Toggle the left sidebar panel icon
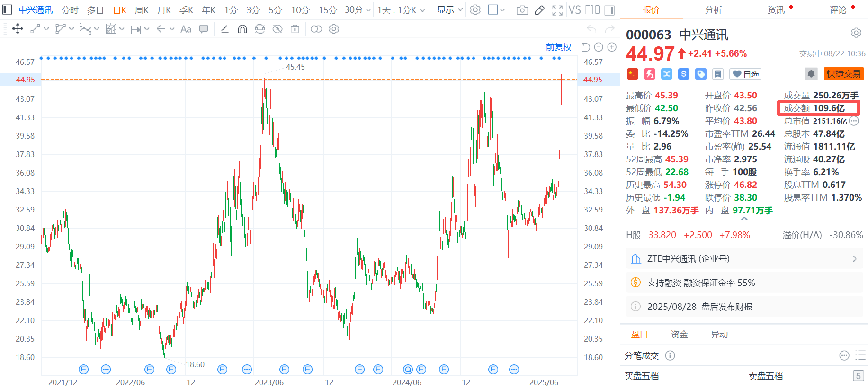868x389 pixels. [7, 9]
